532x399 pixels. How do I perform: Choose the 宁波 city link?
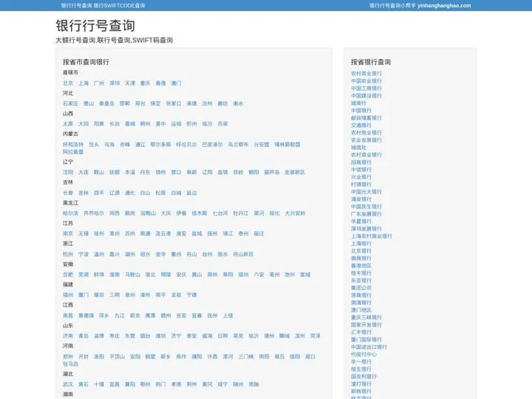[83, 254]
